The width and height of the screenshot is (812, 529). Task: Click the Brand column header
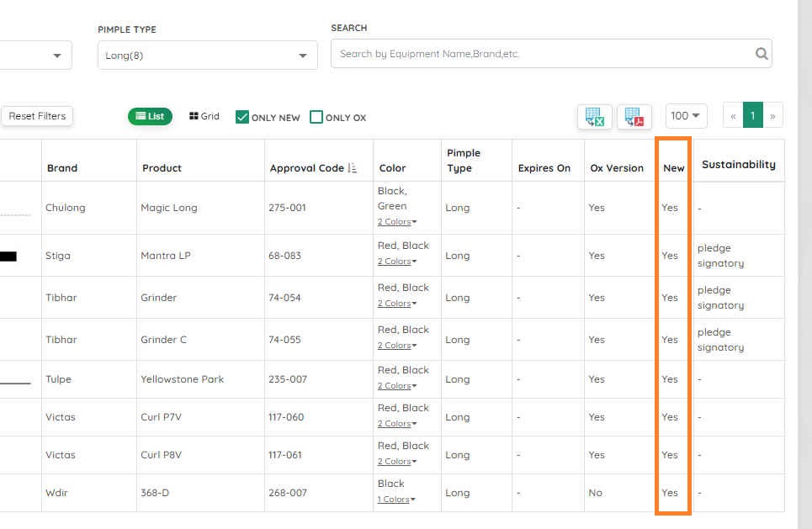click(62, 168)
